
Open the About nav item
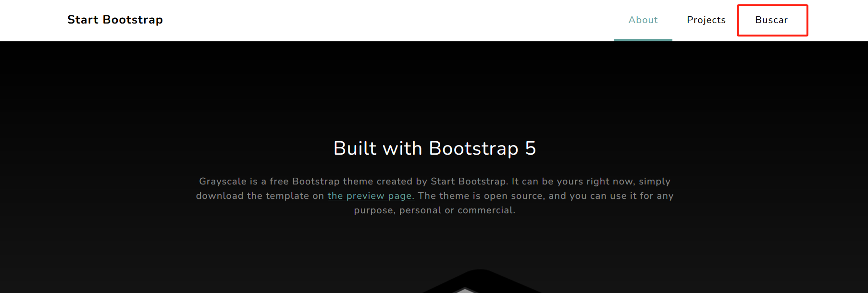pos(643,20)
